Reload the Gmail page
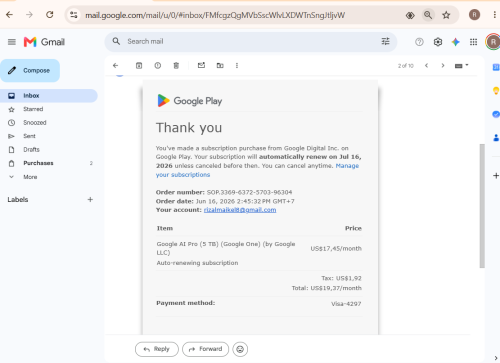The height and width of the screenshot is (363, 500). pyautogui.click(x=50, y=15)
